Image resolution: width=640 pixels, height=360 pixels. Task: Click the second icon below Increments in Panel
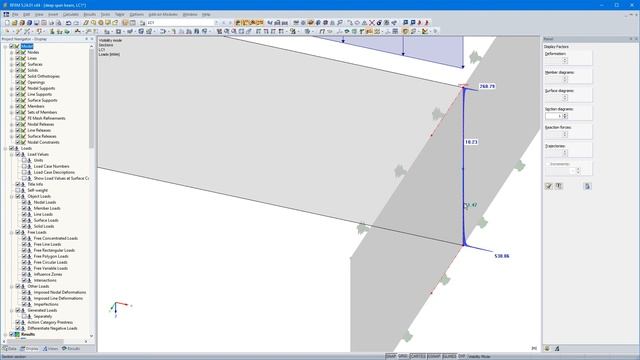tap(559, 186)
